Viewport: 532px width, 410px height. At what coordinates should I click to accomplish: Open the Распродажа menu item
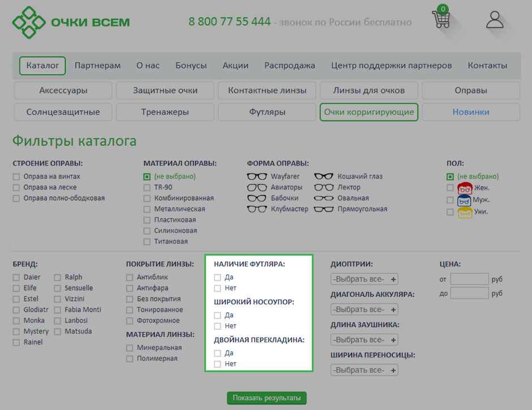tap(289, 66)
